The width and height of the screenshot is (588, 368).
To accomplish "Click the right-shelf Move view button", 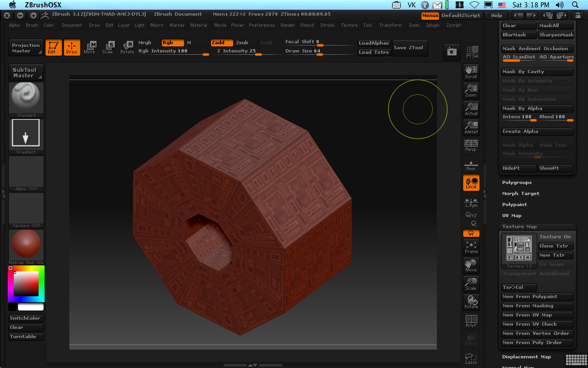I will click(x=471, y=265).
